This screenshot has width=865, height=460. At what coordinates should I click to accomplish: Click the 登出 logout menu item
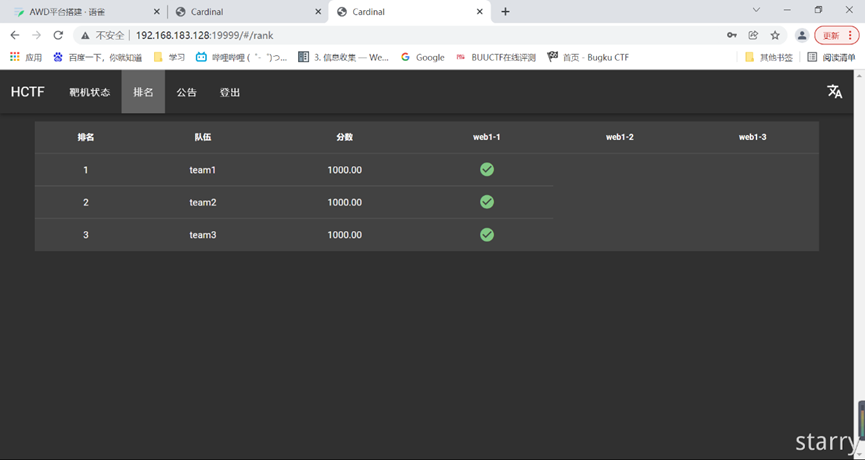pyautogui.click(x=229, y=92)
